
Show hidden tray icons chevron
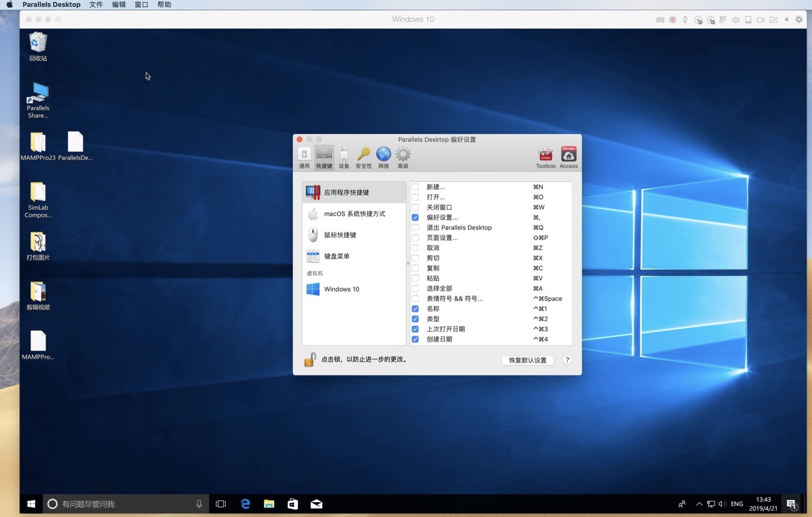click(x=699, y=504)
